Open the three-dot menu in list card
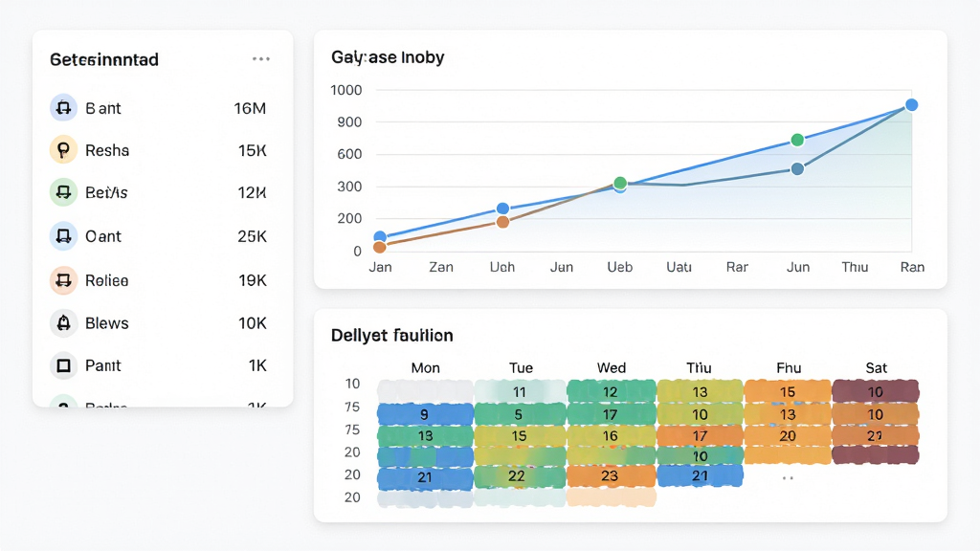Viewport: 980px width, 551px height. tap(261, 58)
